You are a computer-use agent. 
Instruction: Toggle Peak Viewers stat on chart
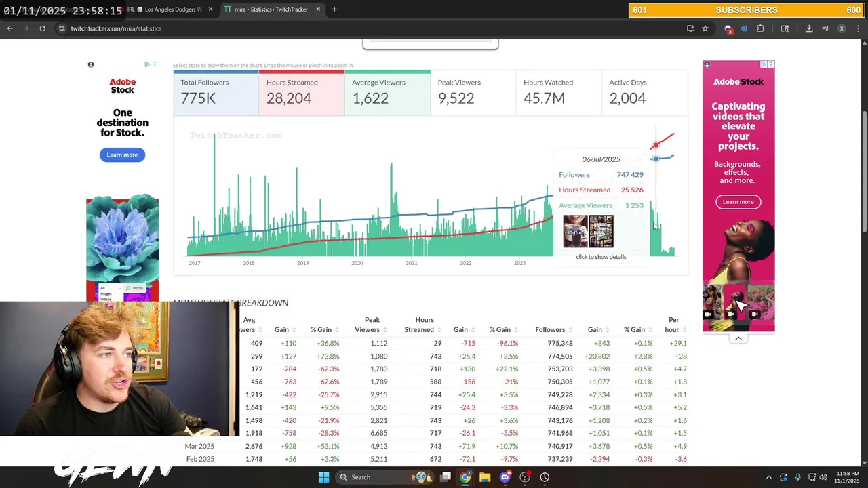click(473, 93)
